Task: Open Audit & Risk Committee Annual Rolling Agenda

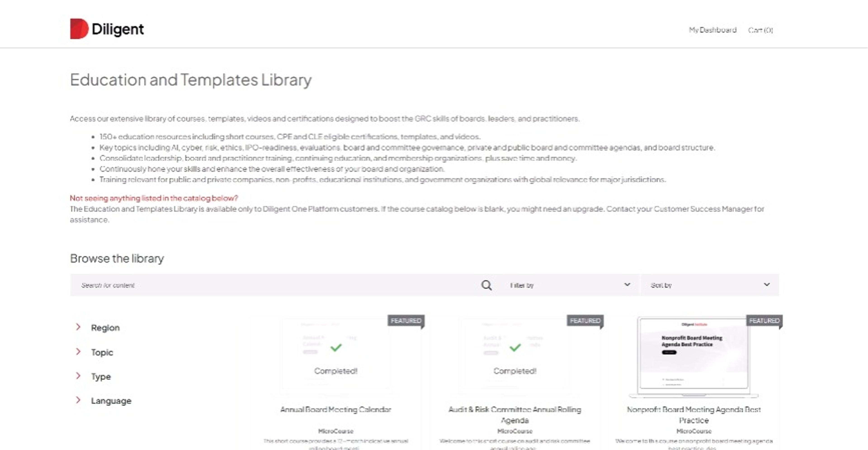Action: pos(514,415)
